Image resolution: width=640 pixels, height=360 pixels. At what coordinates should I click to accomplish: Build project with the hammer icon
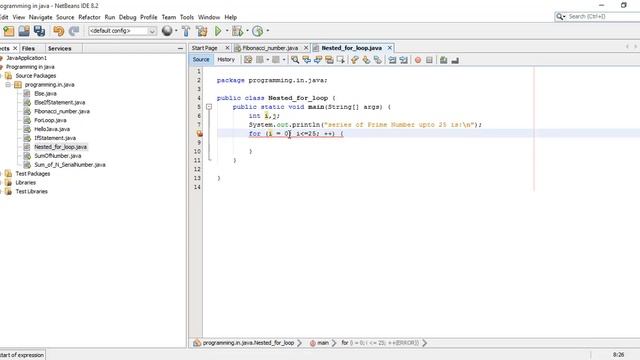click(186, 31)
